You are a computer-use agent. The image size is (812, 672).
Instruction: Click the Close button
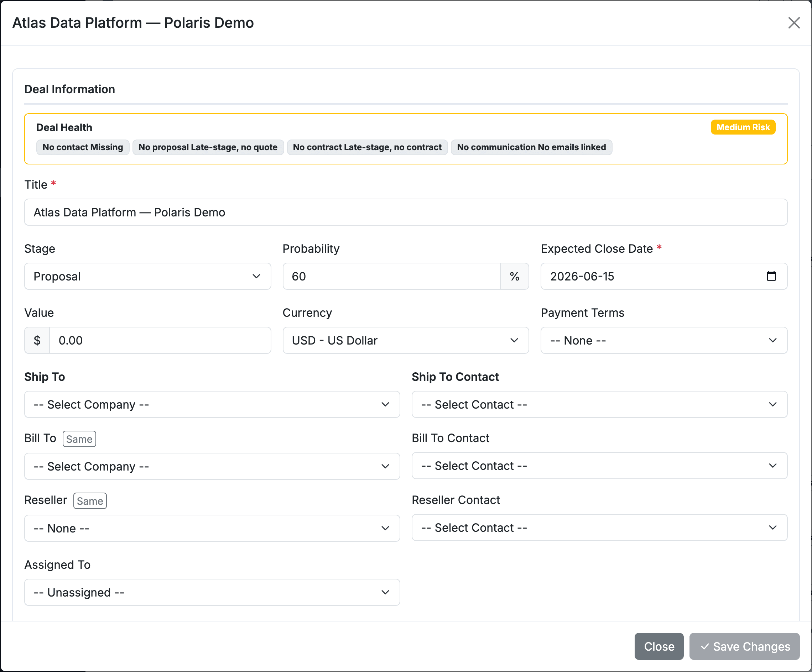pyautogui.click(x=659, y=646)
